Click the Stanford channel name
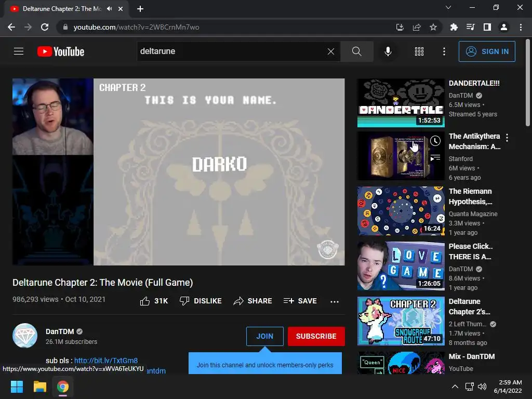 click(x=460, y=158)
